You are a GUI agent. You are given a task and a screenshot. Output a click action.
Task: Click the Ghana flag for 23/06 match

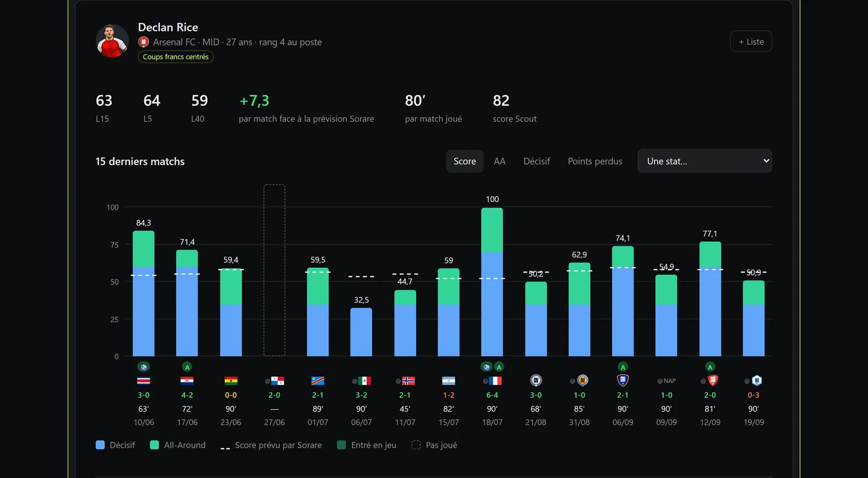(231, 381)
